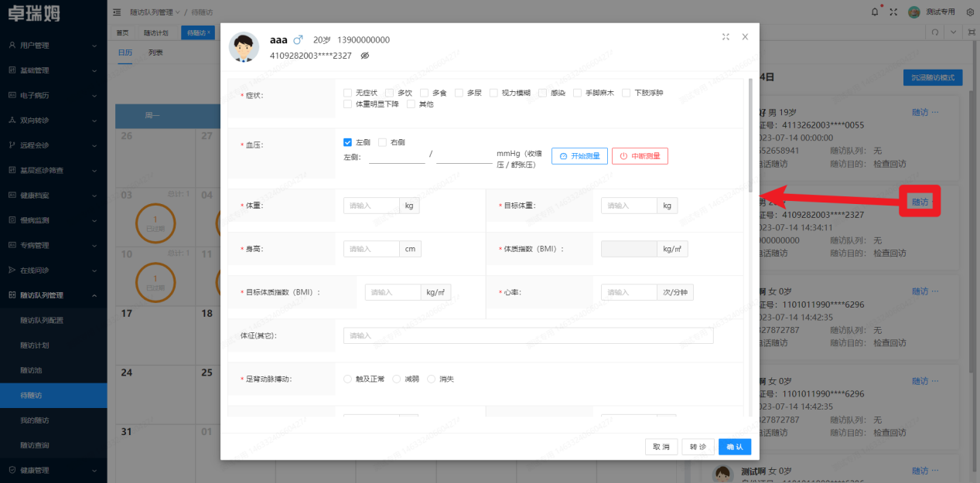This screenshot has height=483, width=980.
Task: Click 确认 button in dialog
Action: (x=735, y=447)
